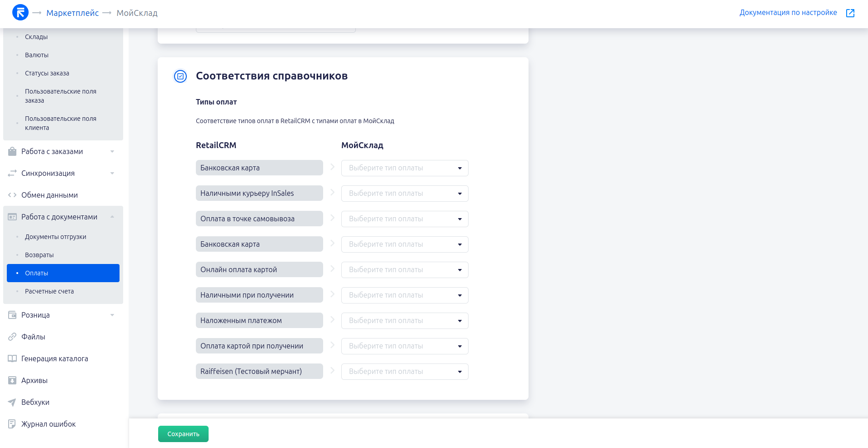The width and height of the screenshot is (868, 448).
Task: Click the Сохранить button
Action: point(183,434)
